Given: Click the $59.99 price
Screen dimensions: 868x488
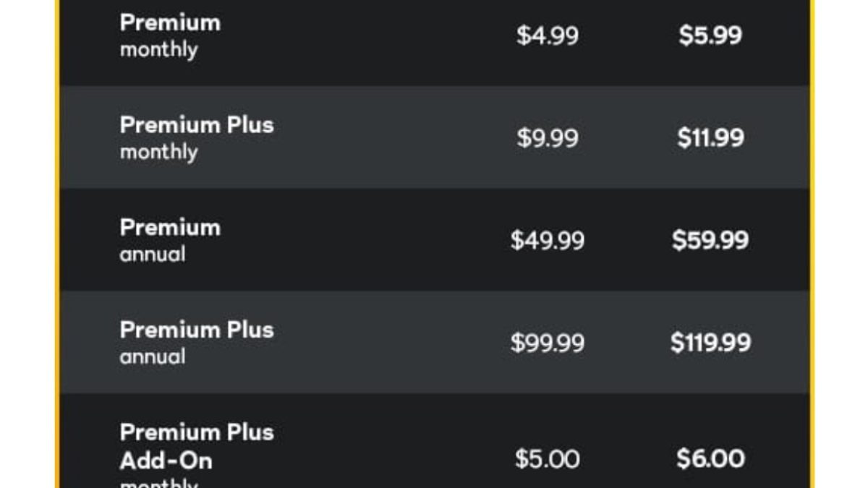Looking at the screenshot, I should [710, 241].
